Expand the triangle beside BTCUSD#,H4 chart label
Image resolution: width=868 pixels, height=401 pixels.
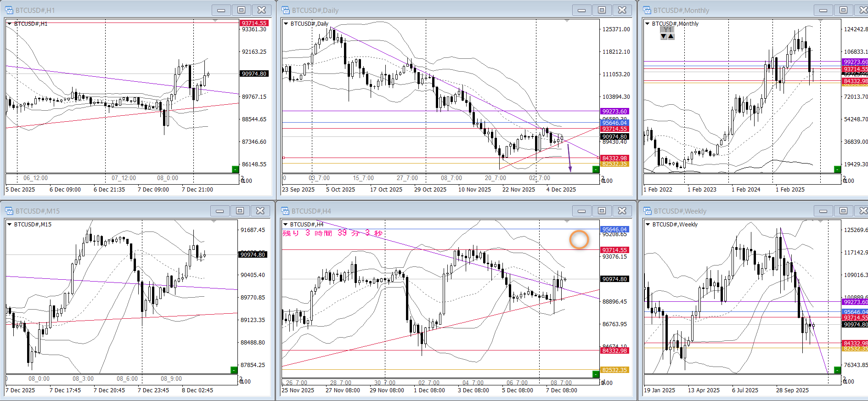point(286,225)
